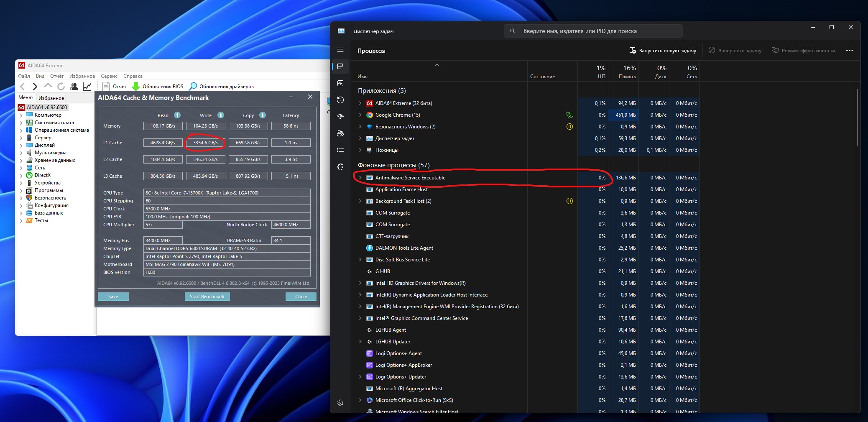
Task: Toggle Режим эффективности button
Action: [803, 51]
